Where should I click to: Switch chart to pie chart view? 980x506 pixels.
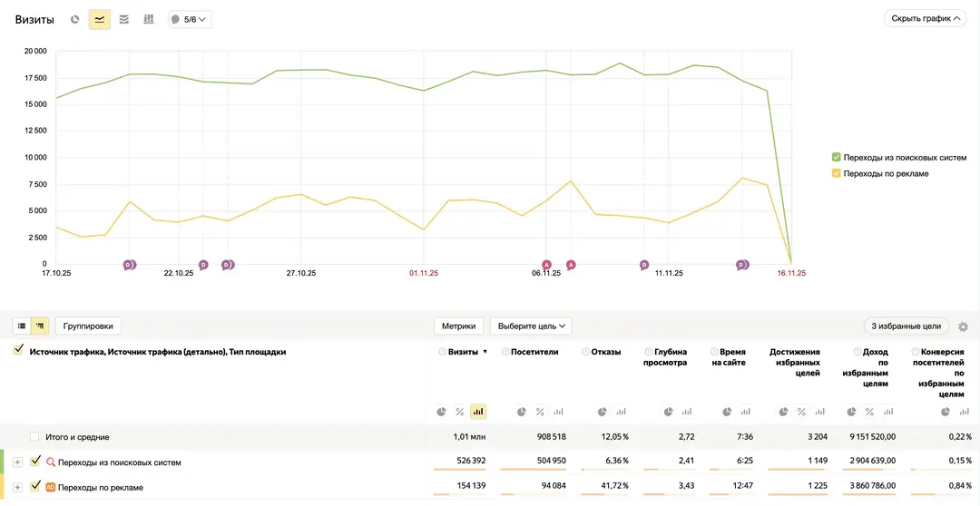click(75, 19)
